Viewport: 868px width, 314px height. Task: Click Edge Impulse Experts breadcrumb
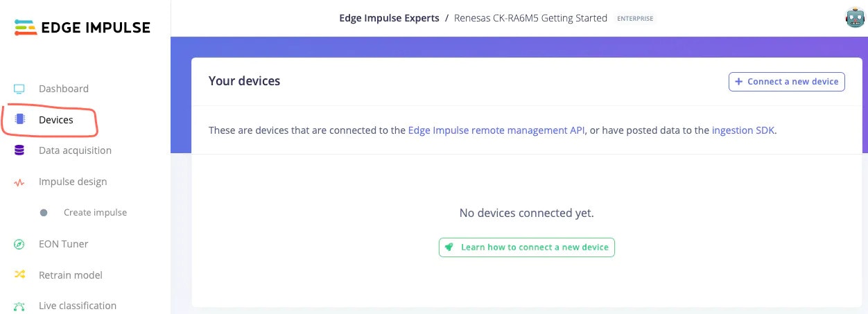(388, 18)
